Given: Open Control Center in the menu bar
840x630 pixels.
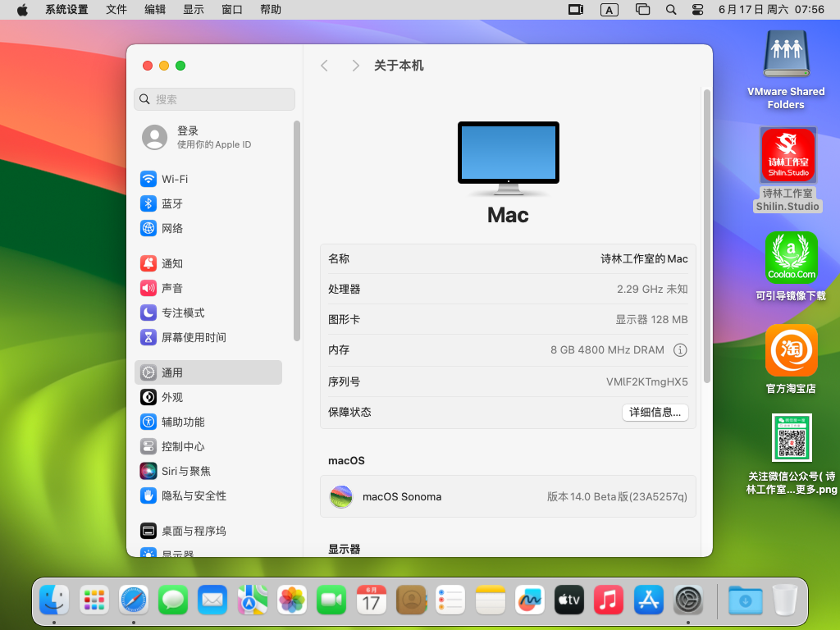Looking at the screenshot, I should [698, 10].
